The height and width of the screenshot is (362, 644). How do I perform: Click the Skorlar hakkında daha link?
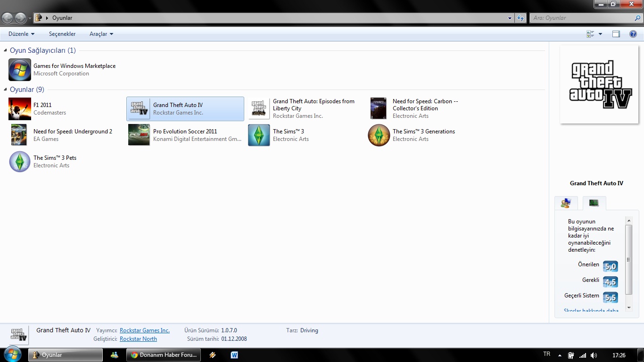(x=591, y=311)
